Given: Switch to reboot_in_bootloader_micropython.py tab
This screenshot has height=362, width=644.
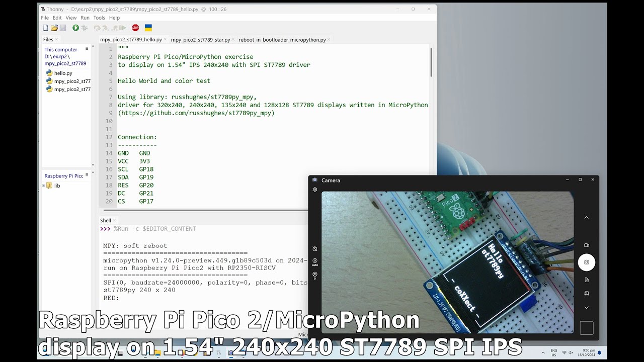Looking at the screenshot, I should coord(282,40).
